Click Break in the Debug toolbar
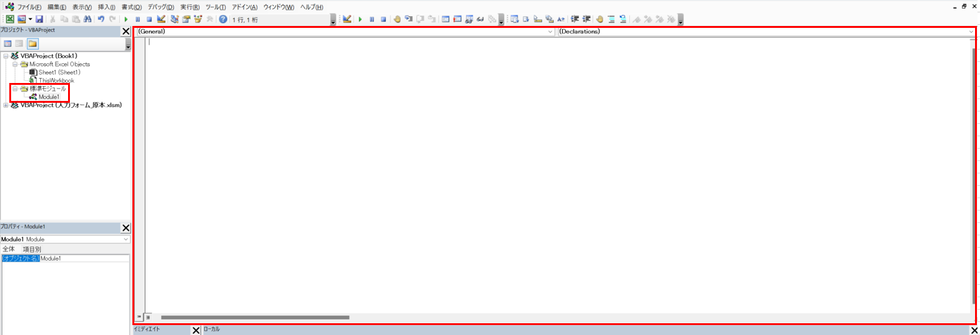Viewport: 980px width, 335px height. 372,19
